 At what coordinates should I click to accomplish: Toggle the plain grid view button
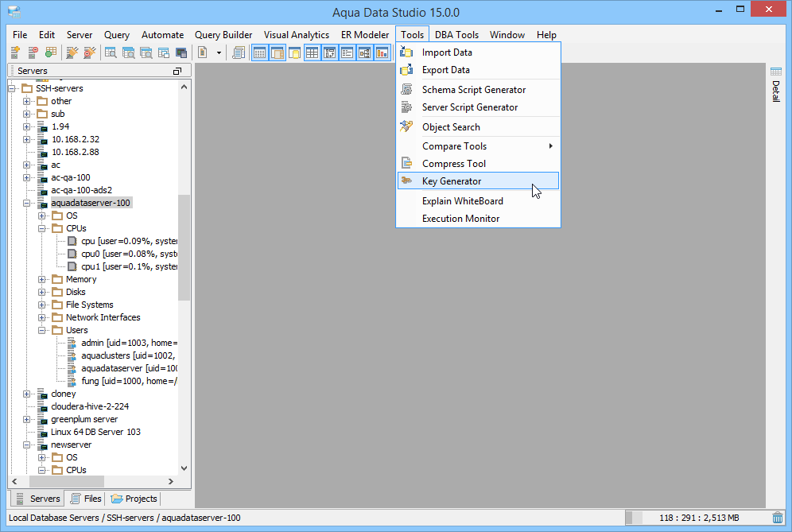(313, 52)
